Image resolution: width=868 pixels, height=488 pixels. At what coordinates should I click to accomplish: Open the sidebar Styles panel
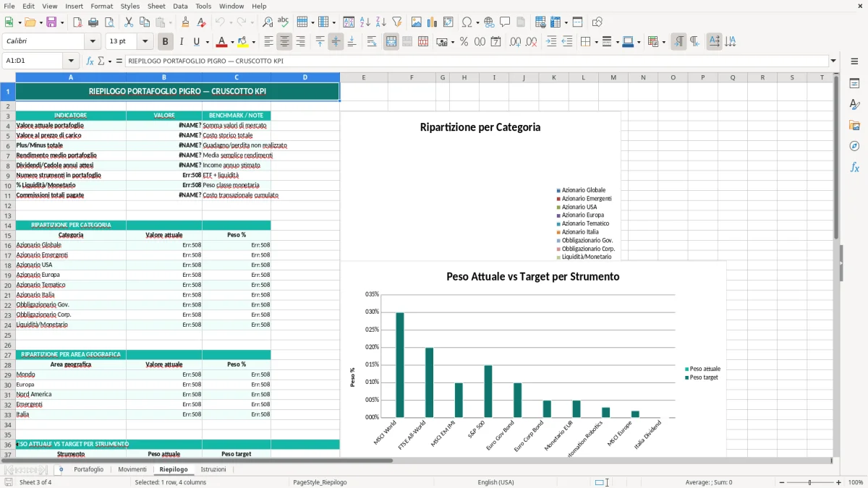[x=854, y=105]
